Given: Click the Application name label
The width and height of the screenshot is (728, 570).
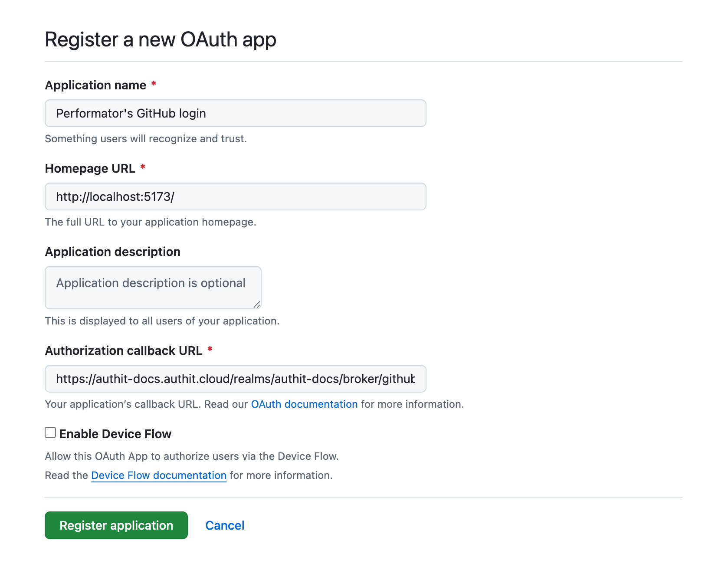Looking at the screenshot, I should click(95, 85).
